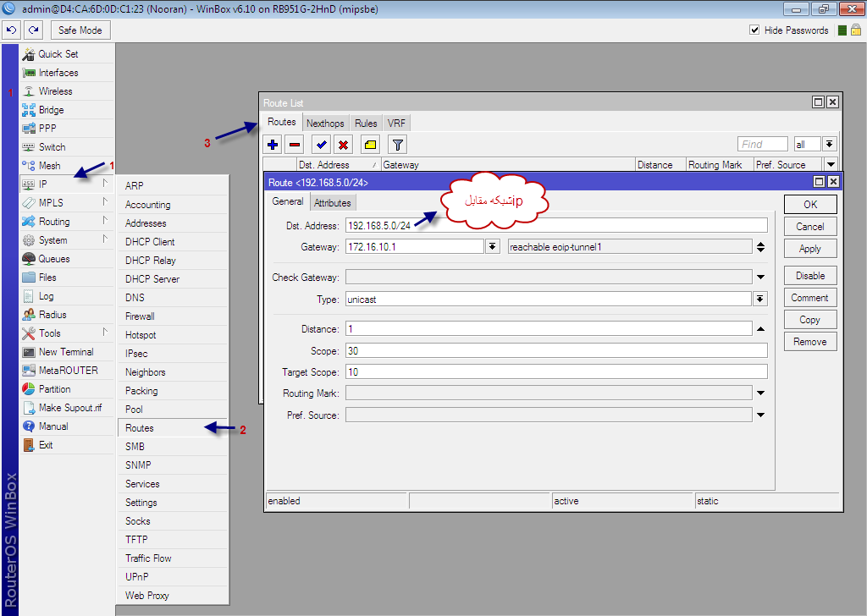
Task: Open the Gateway dropdown arrow
Action: (493, 247)
